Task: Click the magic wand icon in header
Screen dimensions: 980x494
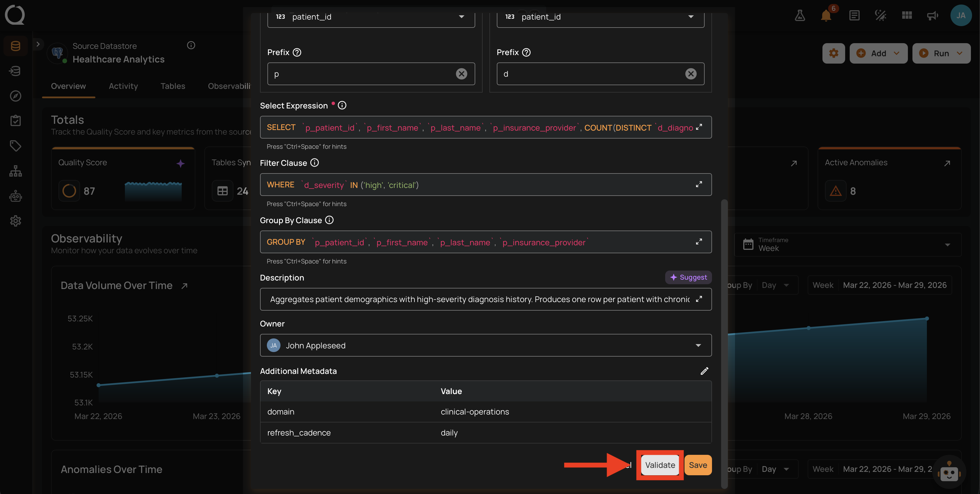Action: tap(880, 16)
